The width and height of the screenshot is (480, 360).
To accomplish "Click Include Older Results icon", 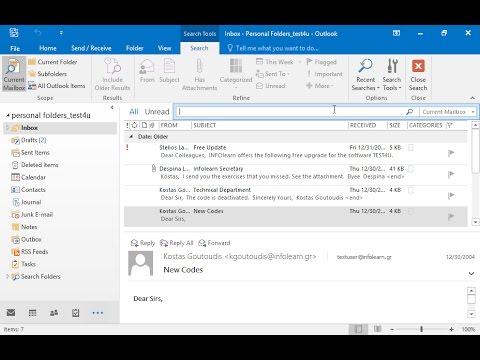I will pyautogui.click(x=112, y=74).
